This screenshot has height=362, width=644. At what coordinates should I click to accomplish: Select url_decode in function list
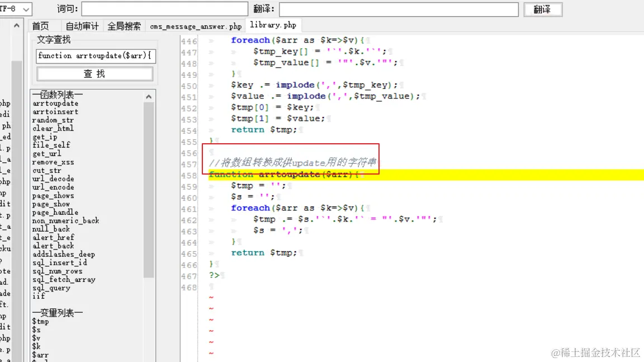[54, 178]
